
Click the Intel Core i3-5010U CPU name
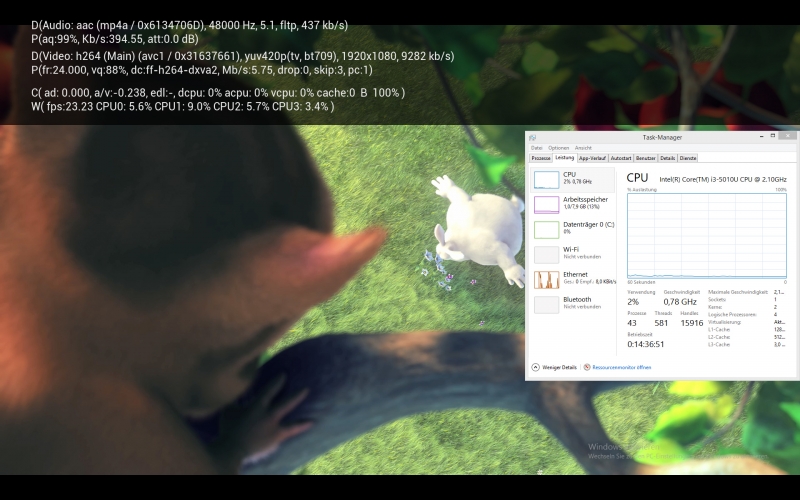click(723, 180)
